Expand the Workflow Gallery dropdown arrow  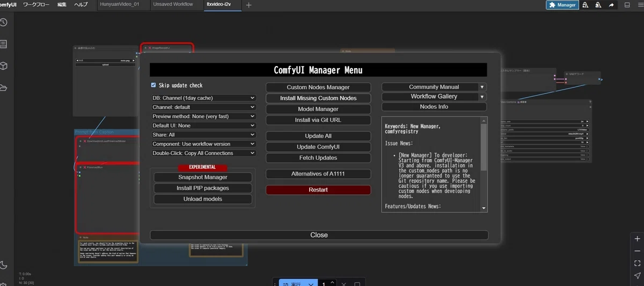point(482,97)
